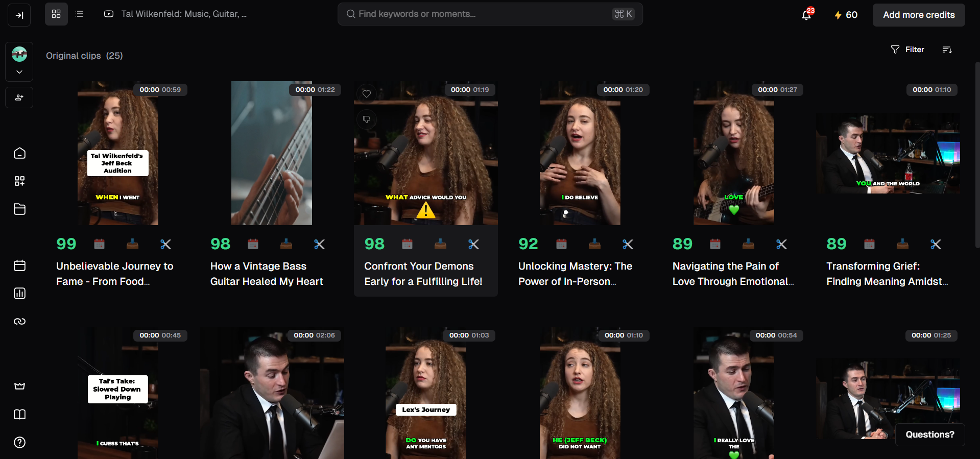
Task: Download the Unlocking Mastery clip
Action: 595,244
